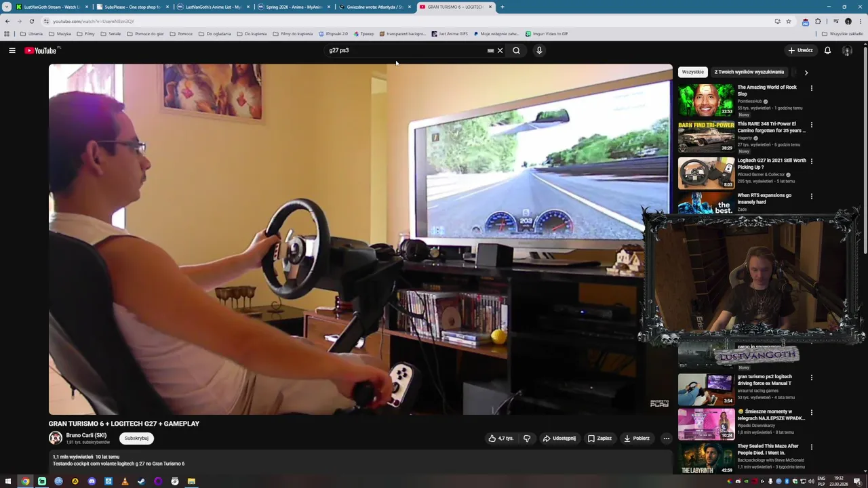Open Śmieszne momenty w telegrach video
This screenshot has width=868, height=488.
tap(706, 424)
